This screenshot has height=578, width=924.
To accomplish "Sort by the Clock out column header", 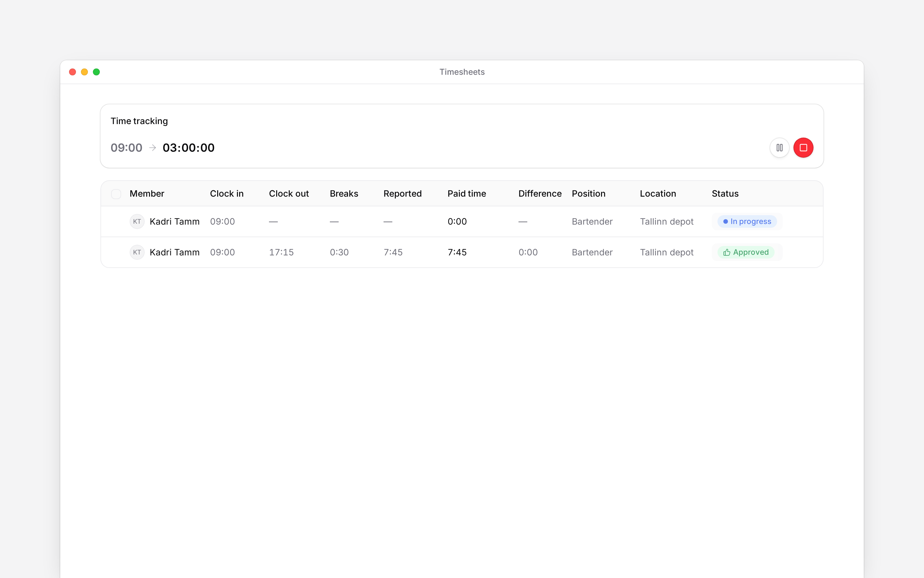I will (x=289, y=194).
